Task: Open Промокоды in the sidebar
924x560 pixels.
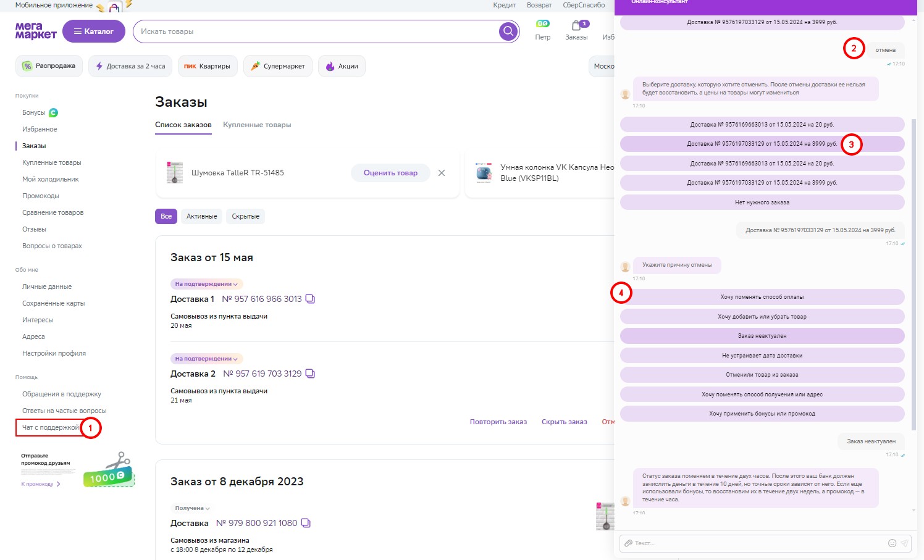Action: pos(41,196)
